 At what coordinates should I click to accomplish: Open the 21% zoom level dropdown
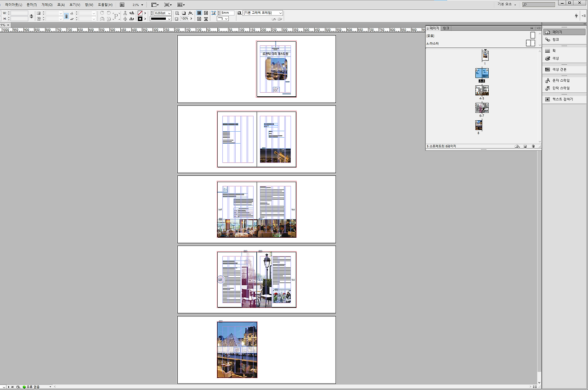coord(138,5)
